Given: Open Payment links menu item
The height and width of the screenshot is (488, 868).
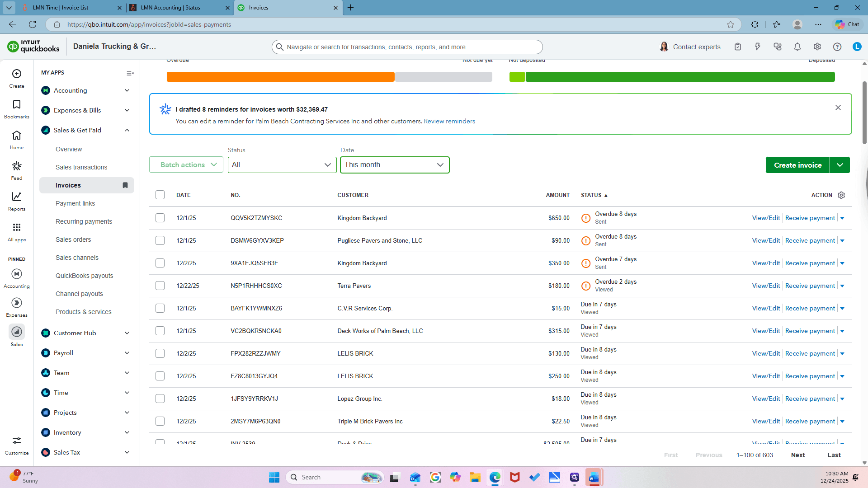Looking at the screenshot, I should click(x=75, y=203).
